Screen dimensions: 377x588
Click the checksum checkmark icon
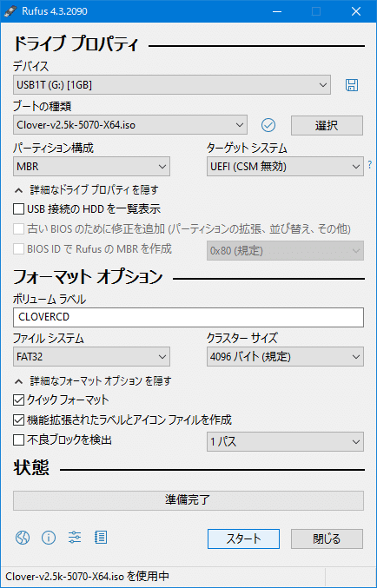pos(268,125)
